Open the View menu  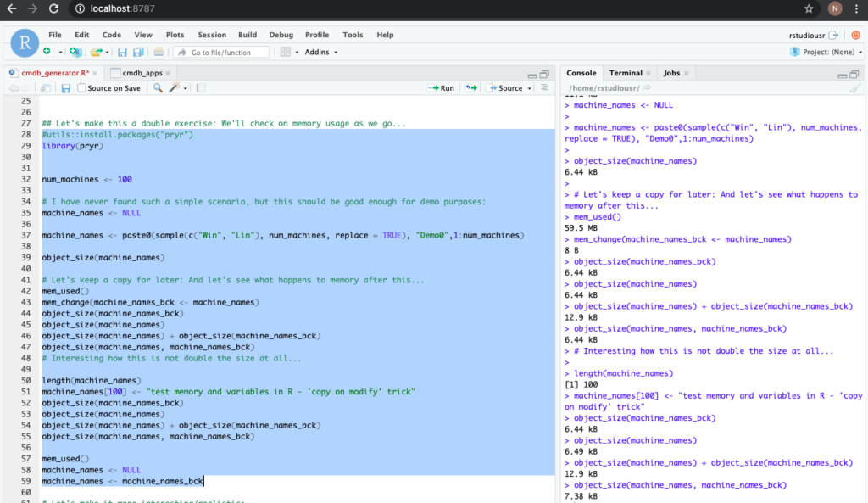(x=142, y=34)
